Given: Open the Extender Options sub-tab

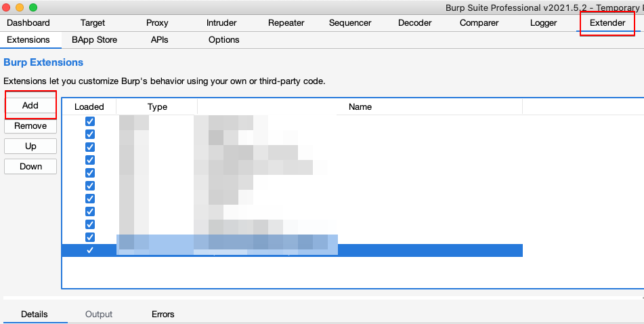Looking at the screenshot, I should pos(224,40).
